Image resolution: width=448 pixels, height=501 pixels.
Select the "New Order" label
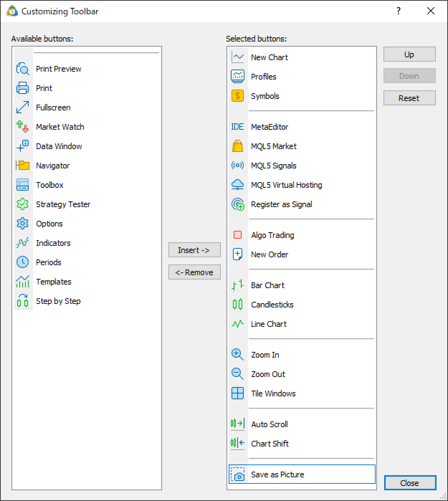pyautogui.click(x=270, y=254)
